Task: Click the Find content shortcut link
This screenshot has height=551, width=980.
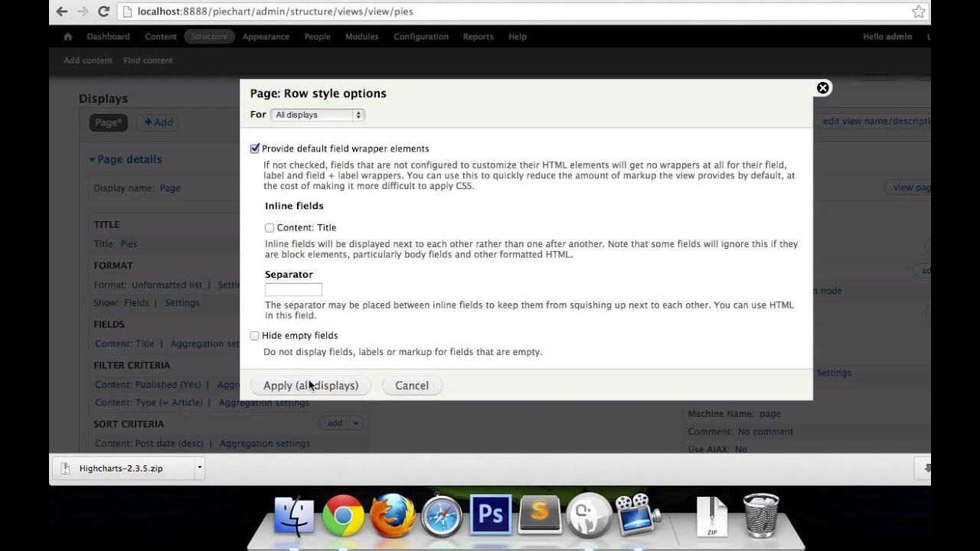Action: tap(148, 60)
